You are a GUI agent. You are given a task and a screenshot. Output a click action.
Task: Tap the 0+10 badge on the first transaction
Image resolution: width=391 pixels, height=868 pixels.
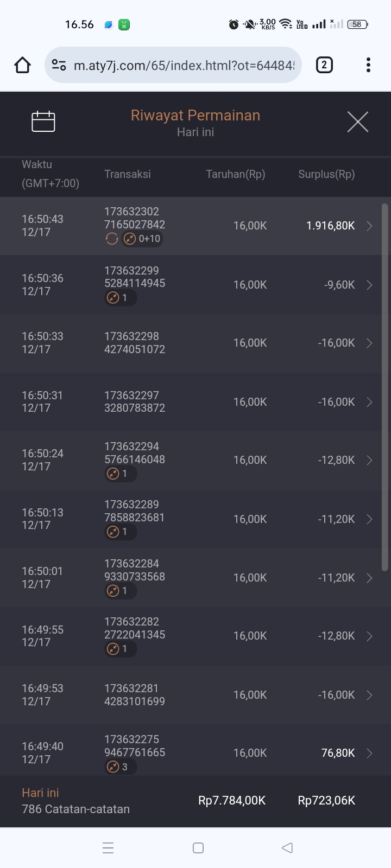click(x=142, y=239)
